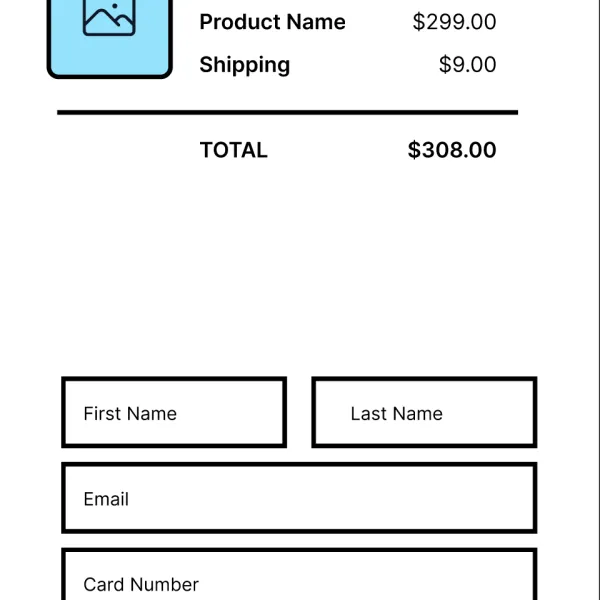Click the 'Email' placeholder text
Viewport: 600px width, 600px height.
pos(106,499)
